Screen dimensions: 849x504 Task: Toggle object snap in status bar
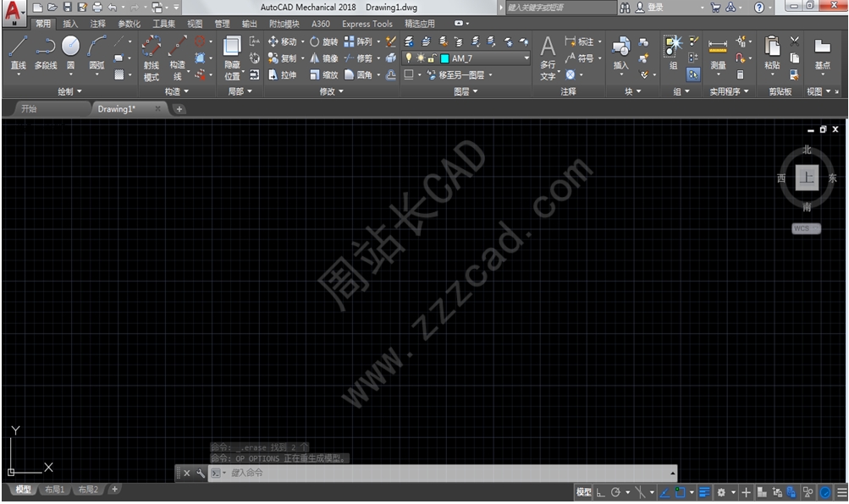[x=680, y=493]
